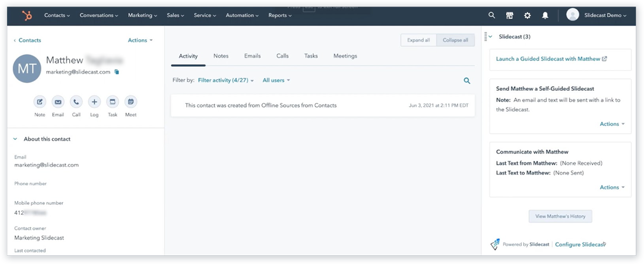This screenshot has width=644, height=264.
Task: Click the Log plus icon button
Action: pyautogui.click(x=94, y=102)
